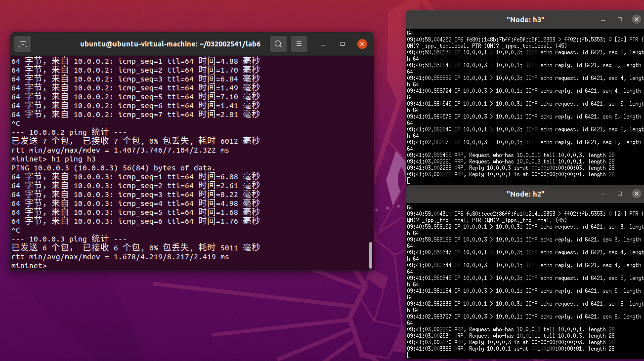The width and height of the screenshot is (644, 361).
Task: Close the "Node: h2" window
Action: point(637,194)
